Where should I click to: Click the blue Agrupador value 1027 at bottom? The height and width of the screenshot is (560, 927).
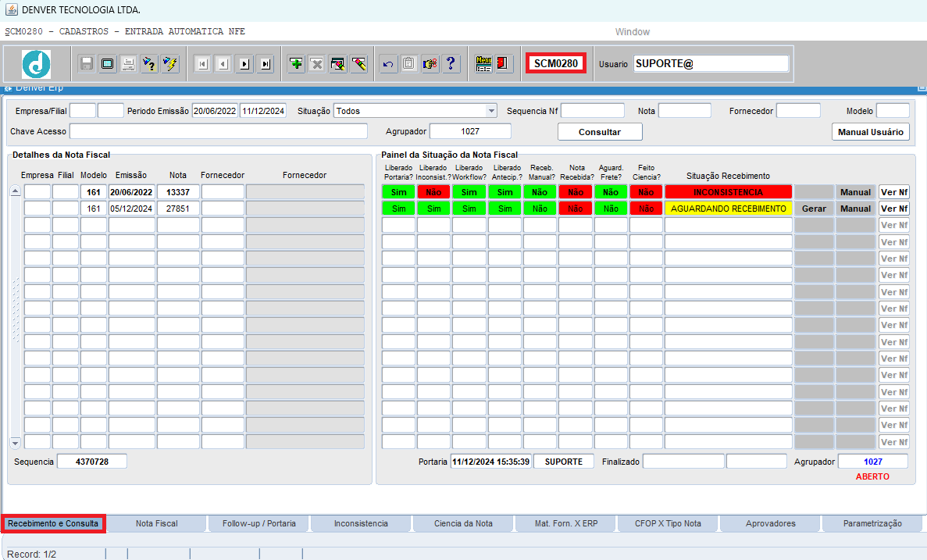pyautogui.click(x=873, y=462)
